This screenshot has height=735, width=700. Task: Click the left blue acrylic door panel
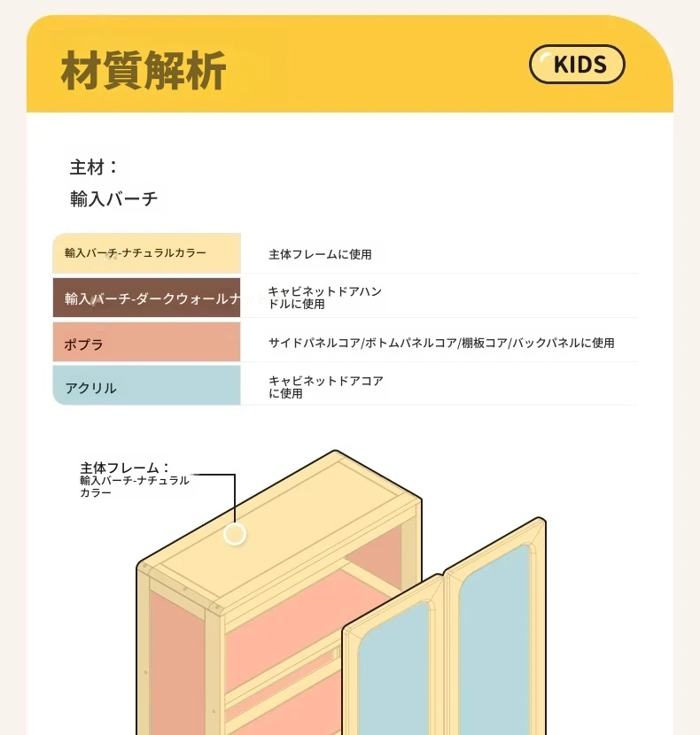pyautogui.click(x=393, y=675)
